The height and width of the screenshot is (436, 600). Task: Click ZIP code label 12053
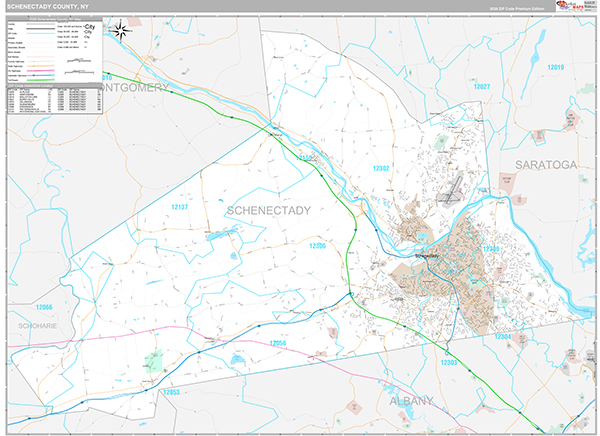click(171, 392)
